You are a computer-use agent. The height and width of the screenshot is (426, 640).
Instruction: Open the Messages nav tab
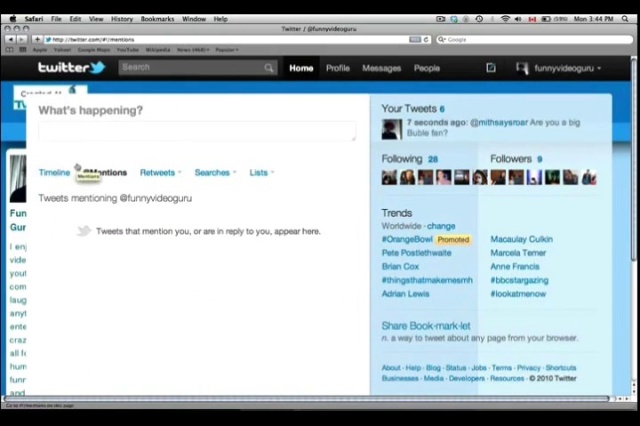tap(382, 68)
